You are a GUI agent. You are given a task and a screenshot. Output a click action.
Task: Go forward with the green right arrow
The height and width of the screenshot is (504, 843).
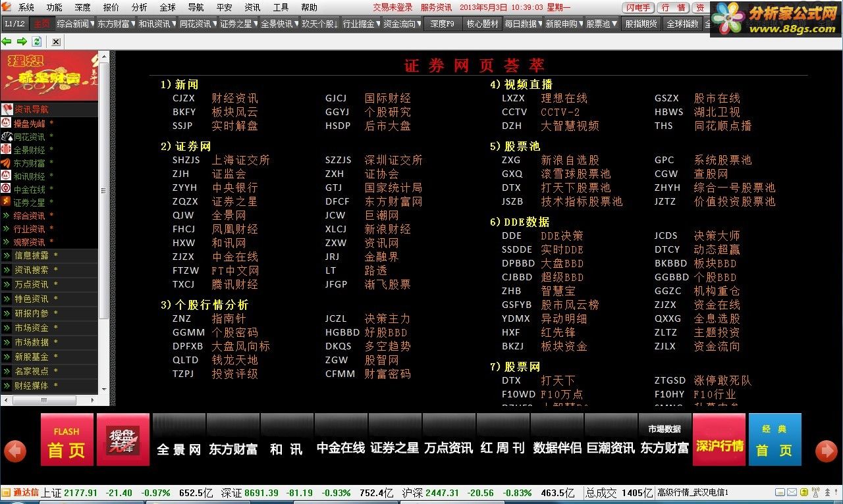(22, 41)
